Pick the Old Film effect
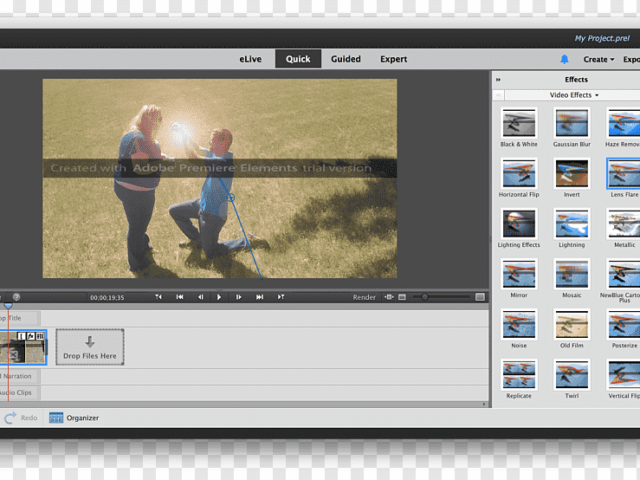 (x=572, y=324)
